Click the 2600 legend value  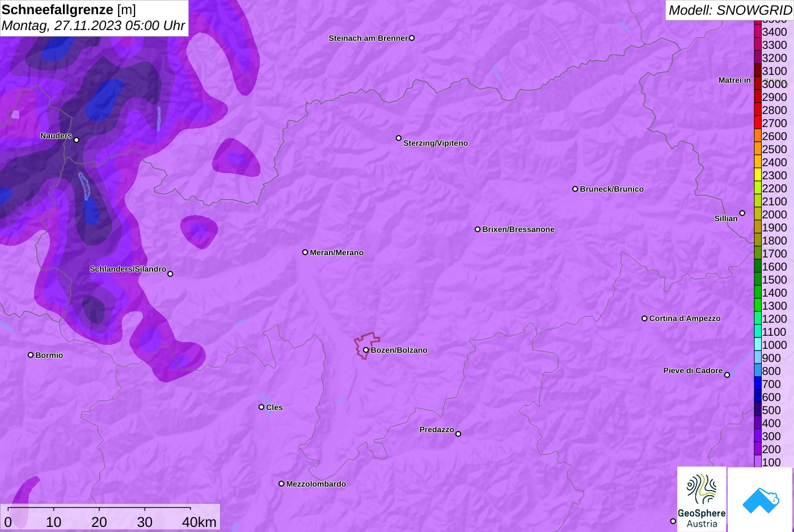pos(775,136)
